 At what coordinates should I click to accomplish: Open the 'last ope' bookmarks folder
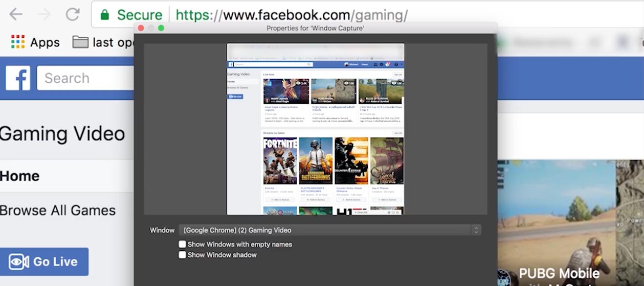coord(103,42)
